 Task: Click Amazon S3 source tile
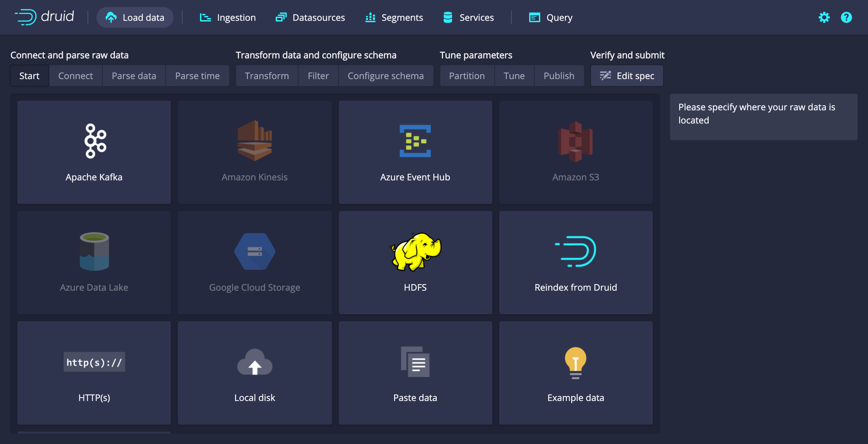pyautogui.click(x=576, y=152)
